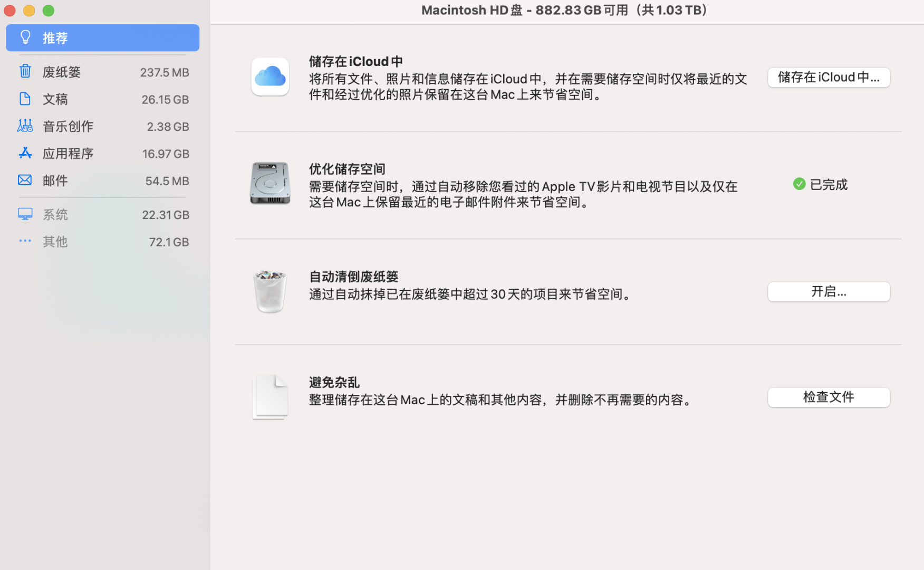Open 废纸篓 category in sidebar
This screenshot has width=924, height=570.
pyautogui.click(x=102, y=72)
